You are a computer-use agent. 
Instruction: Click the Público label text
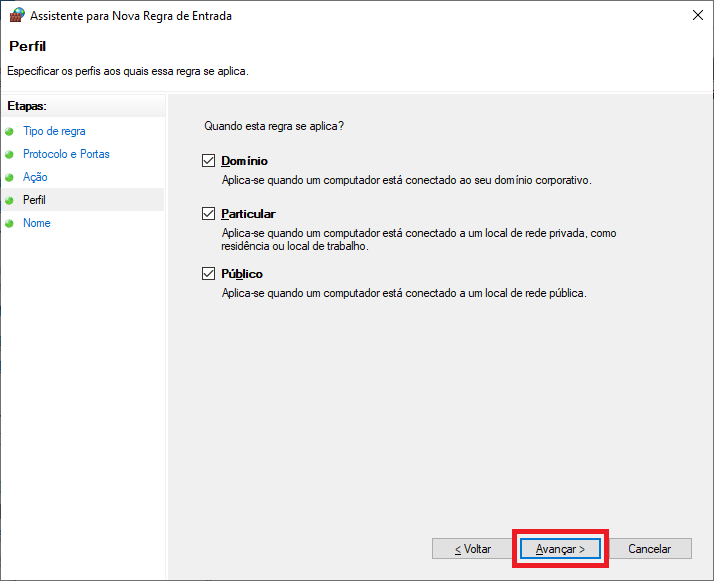pos(242,274)
